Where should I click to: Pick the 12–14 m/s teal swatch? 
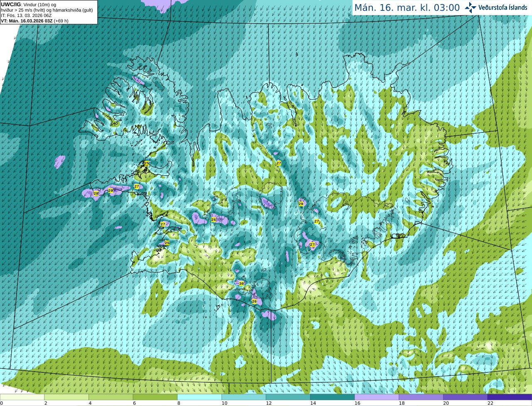pos(288,397)
